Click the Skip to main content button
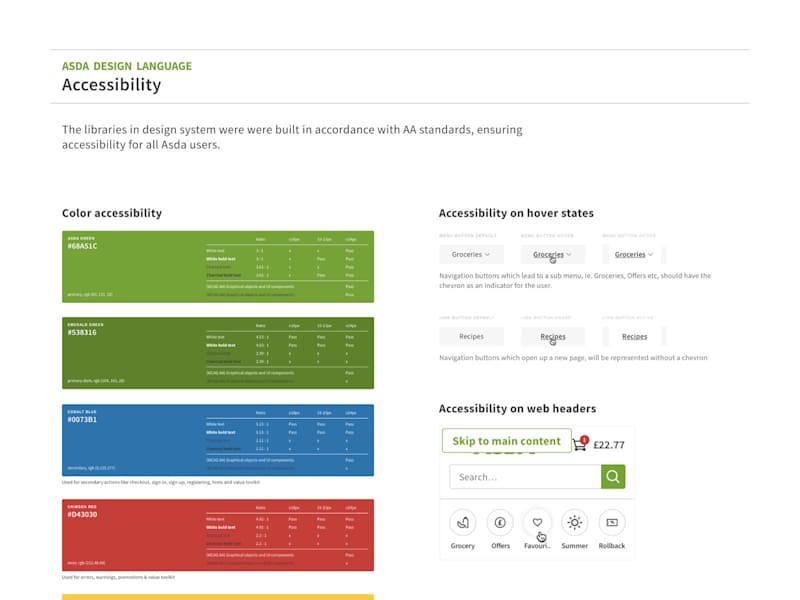Screen dimensions: 800x600 506,441
